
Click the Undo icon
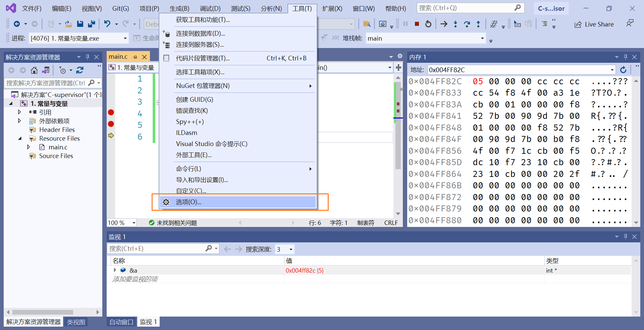click(107, 24)
